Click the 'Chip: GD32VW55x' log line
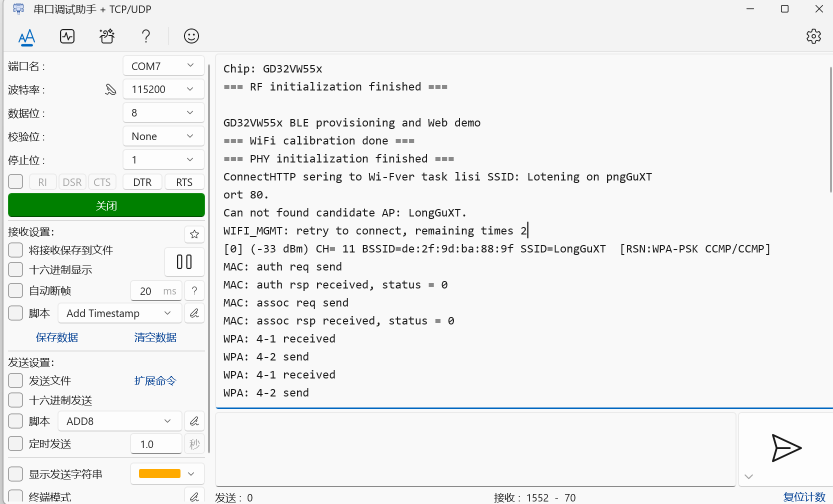 272,69
